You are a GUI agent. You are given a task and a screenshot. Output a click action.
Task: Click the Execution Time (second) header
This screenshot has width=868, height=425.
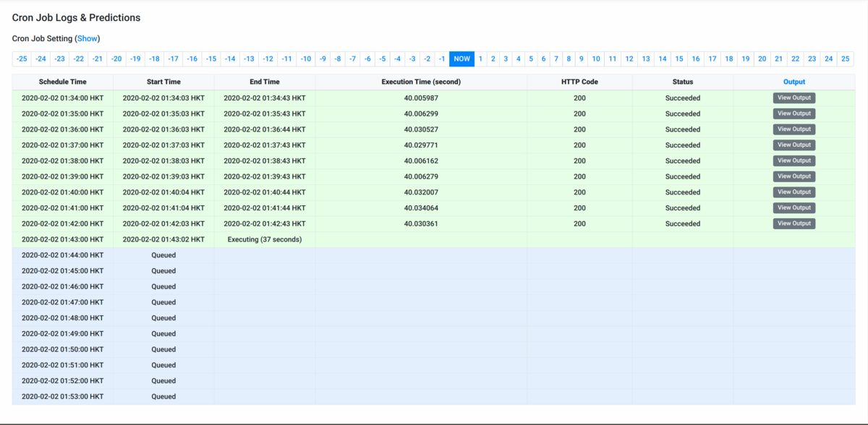(x=421, y=82)
